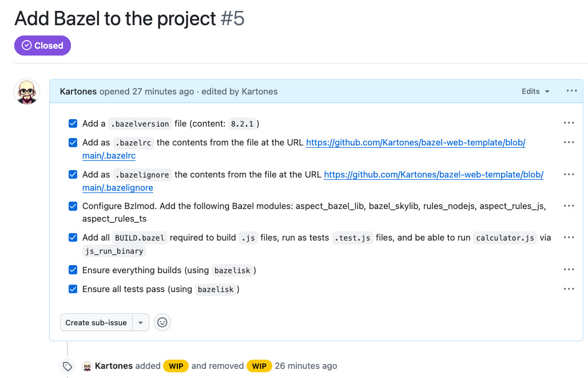The width and height of the screenshot is (588, 378).
Task: Click the smiley add-reaction icon
Action: point(162,322)
